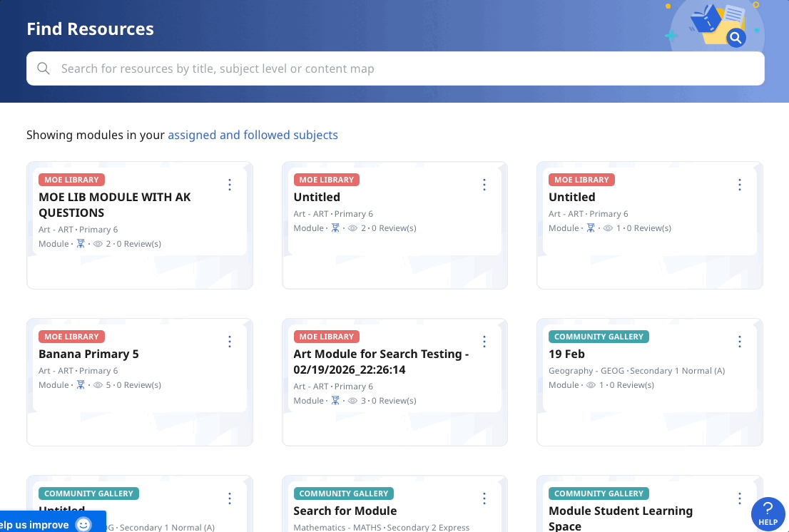Viewport: 789px width, 532px height.
Task: Open the assigned and followed subjects link
Action: pos(253,134)
